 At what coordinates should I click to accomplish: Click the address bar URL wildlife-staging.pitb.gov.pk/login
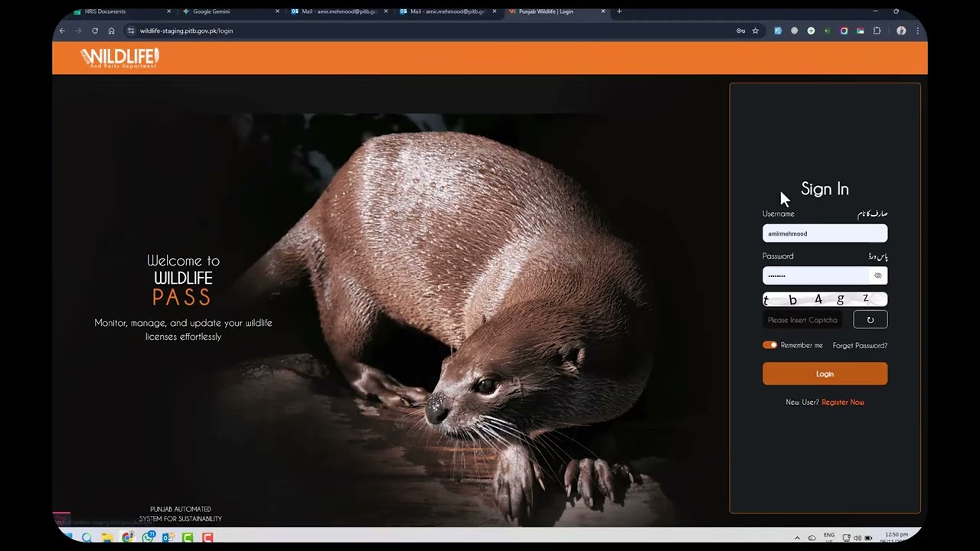(x=186, y=31)
